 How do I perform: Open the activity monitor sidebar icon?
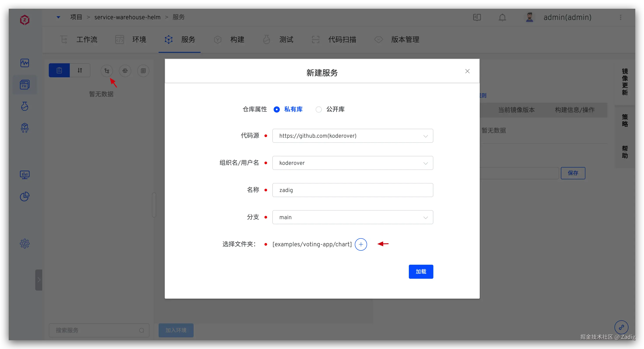(x=24, y=63)
